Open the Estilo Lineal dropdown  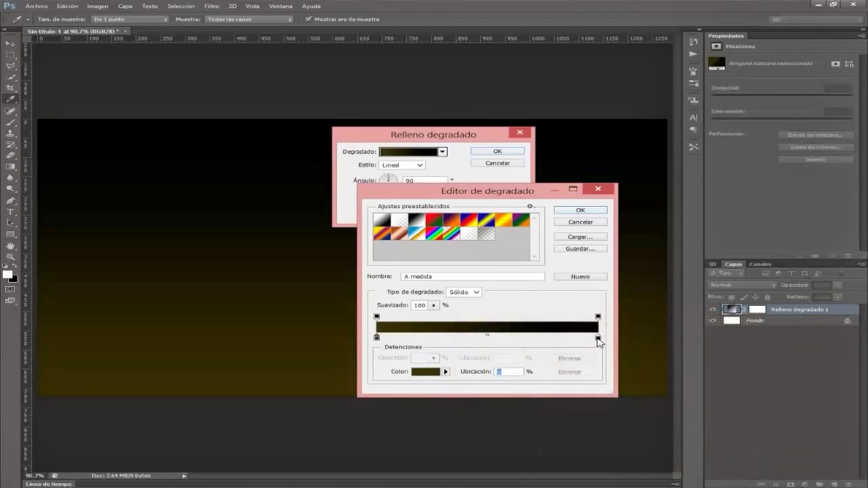(x=402, y=165)
